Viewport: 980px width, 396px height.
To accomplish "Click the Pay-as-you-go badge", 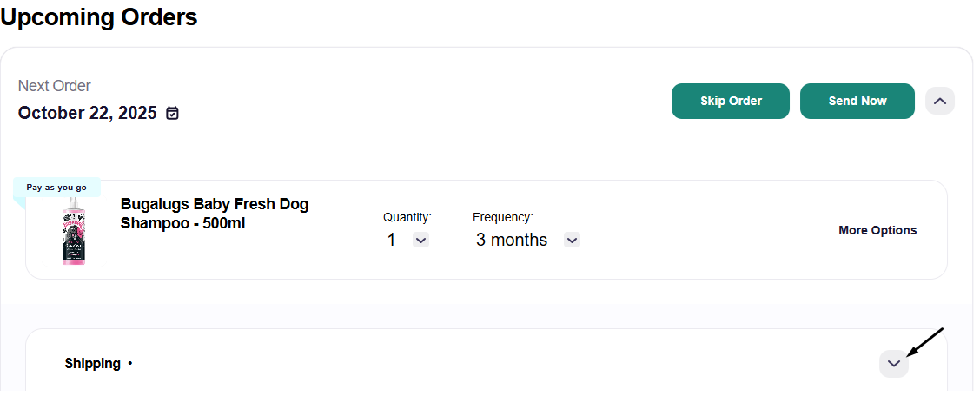I will point(56,188).
